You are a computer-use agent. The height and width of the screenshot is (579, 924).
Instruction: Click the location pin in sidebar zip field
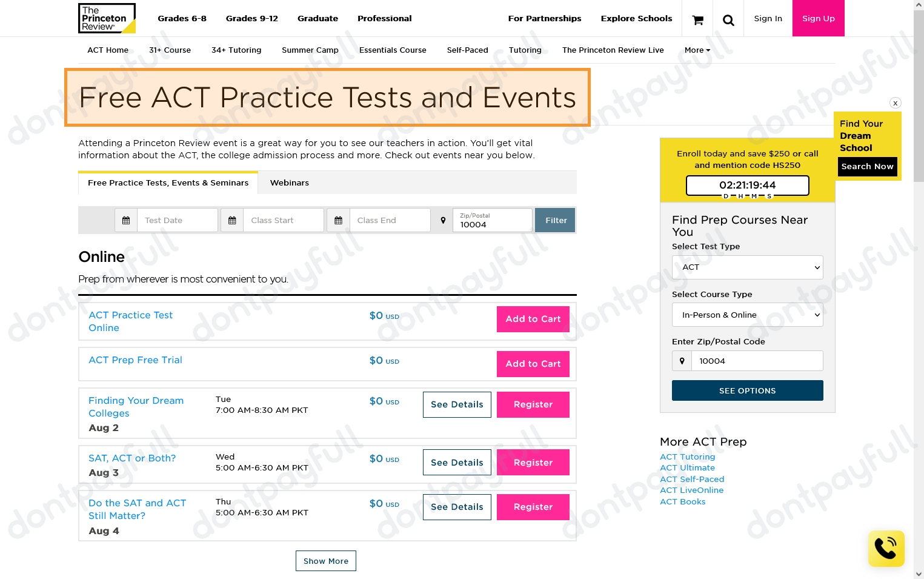[x=682, y=361]
